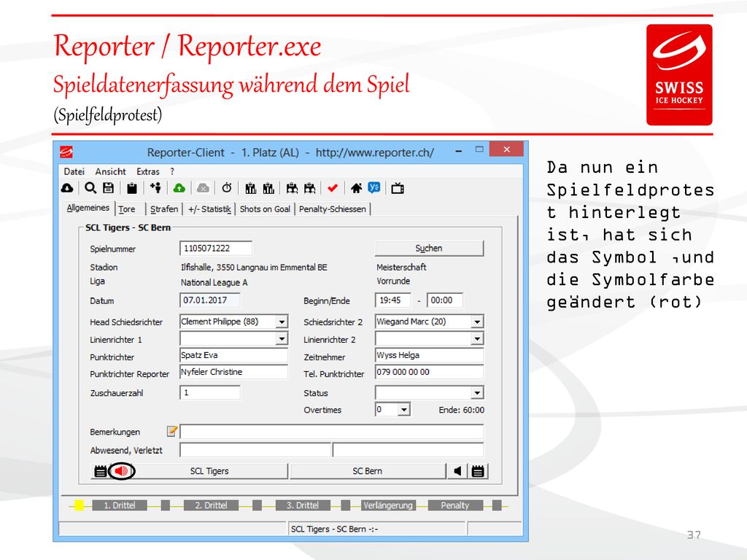Click the clipboard toolbar icon
The height and width of the screenshot is (560, 747).
tap(132, 189)
